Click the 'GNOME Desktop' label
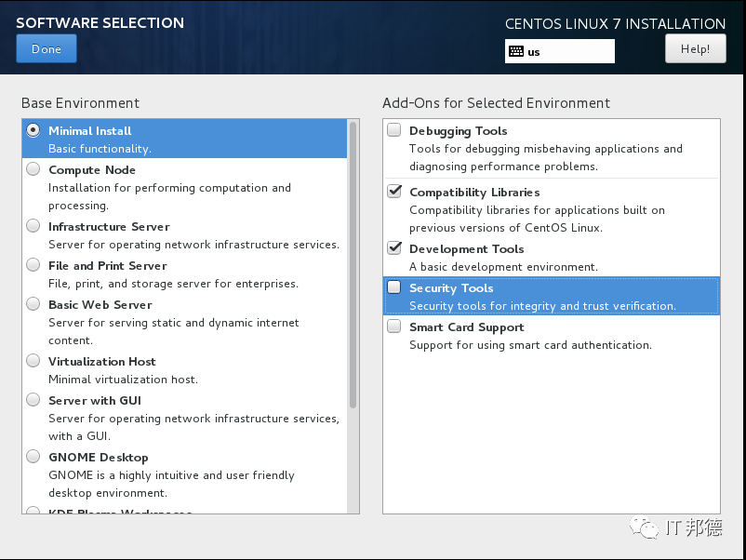 99,458
